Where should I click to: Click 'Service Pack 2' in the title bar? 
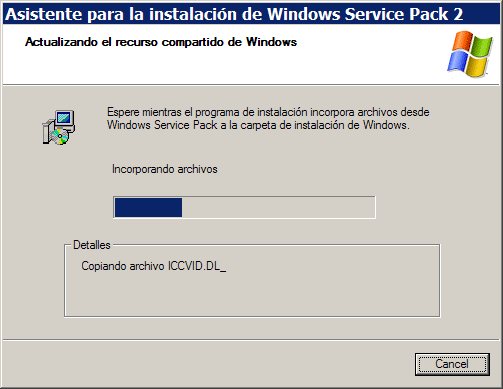tap(404, 14)
